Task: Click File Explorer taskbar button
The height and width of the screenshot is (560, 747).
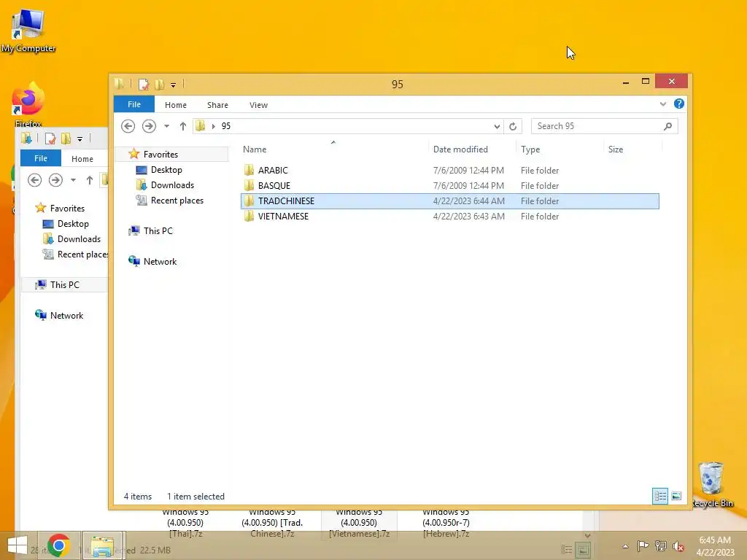Action: point(103,545)
